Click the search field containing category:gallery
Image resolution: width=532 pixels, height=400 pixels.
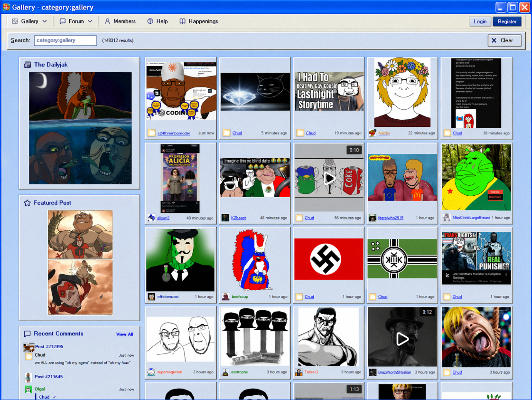coord(65,40)
